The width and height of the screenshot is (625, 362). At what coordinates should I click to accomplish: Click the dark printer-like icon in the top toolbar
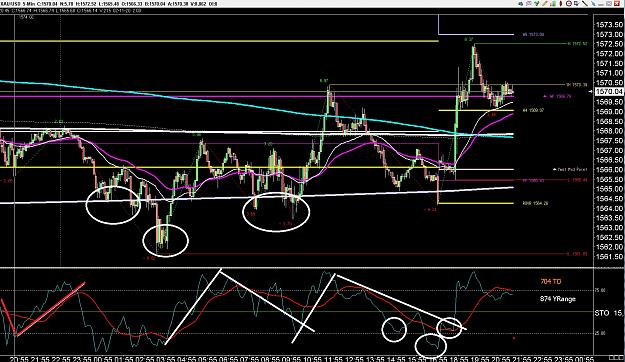coord(521,4)
